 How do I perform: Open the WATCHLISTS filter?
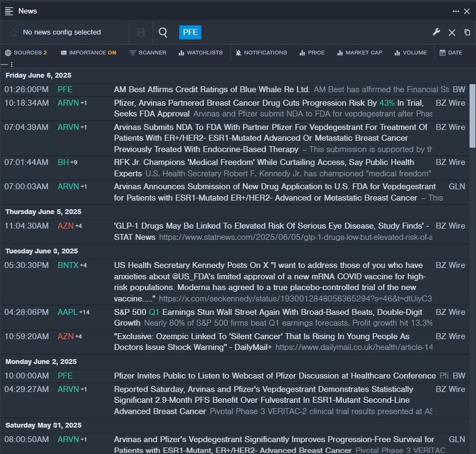200,52
